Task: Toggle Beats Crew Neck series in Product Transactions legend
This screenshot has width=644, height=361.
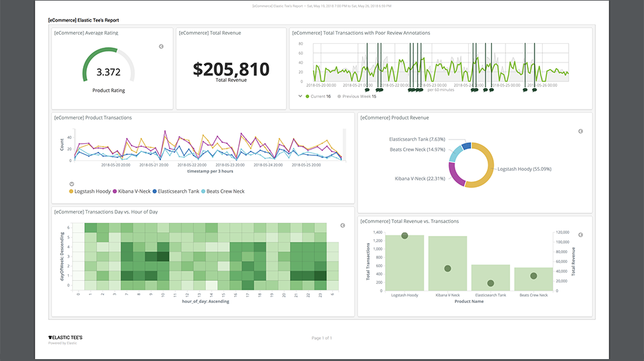Action: tap(223, 191)
